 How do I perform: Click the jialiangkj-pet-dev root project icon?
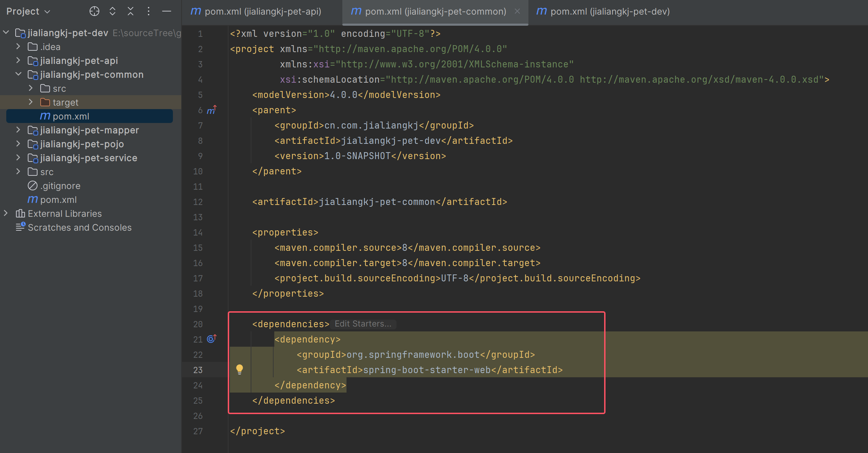(x=20, y=33)
